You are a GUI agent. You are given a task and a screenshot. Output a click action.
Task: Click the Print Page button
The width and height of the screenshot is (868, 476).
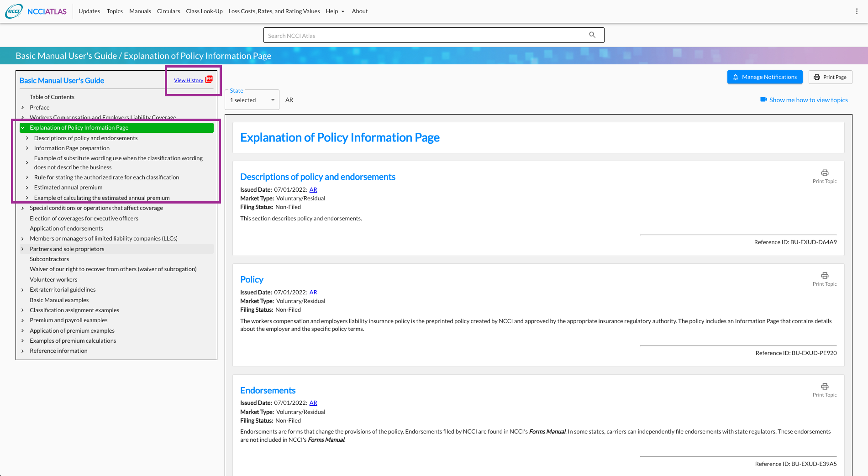click(830, 77)
